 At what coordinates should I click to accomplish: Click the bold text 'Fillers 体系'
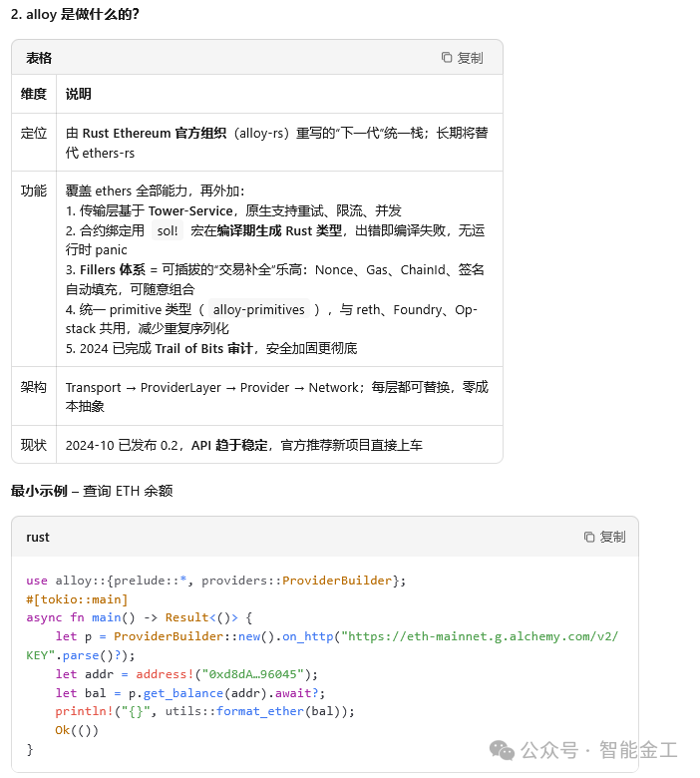tap(113, 270)
